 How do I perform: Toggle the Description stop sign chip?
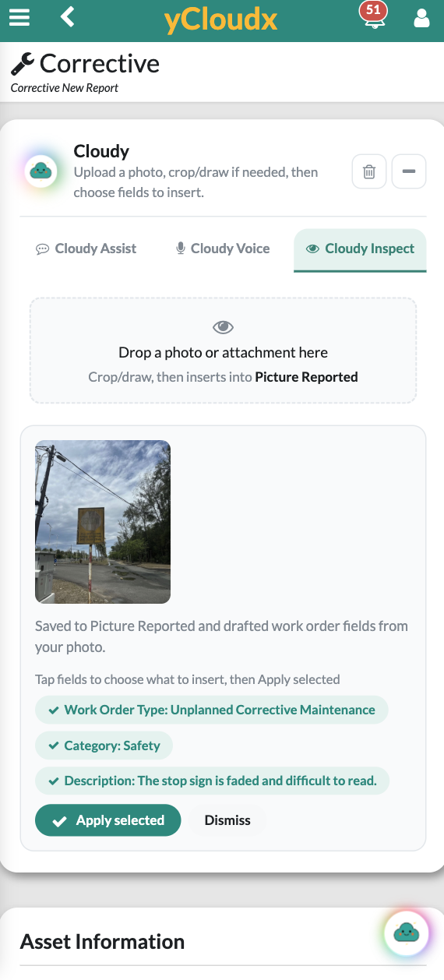point(212,781)
